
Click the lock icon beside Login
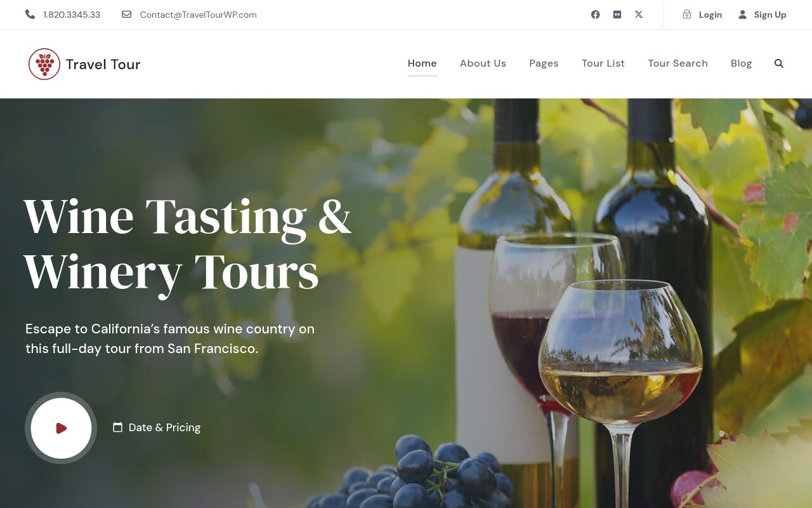(687, 14)
